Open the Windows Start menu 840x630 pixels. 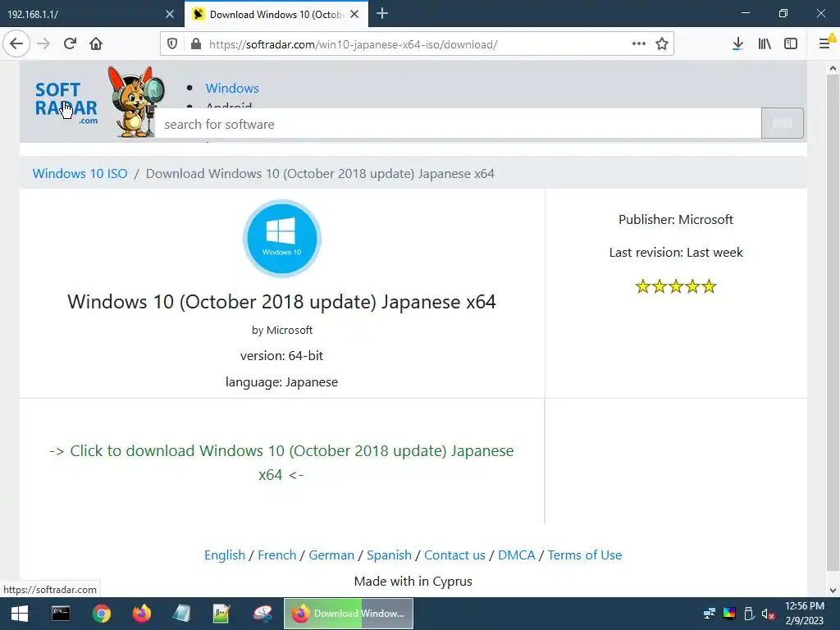pyautogui.click(x=20, y=614)
